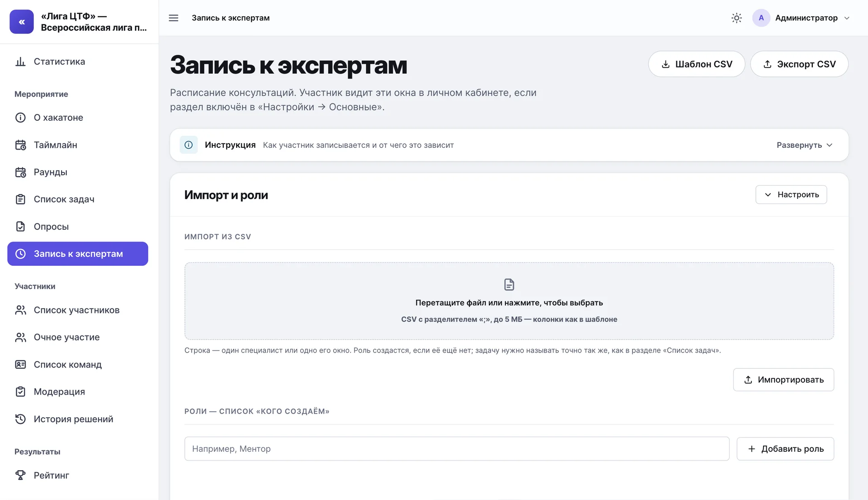The height and width of the screenshot is (500, 868).
Task: Toggle light theme via sun icon
Action: pyautogui.click(x=736, y=18)
